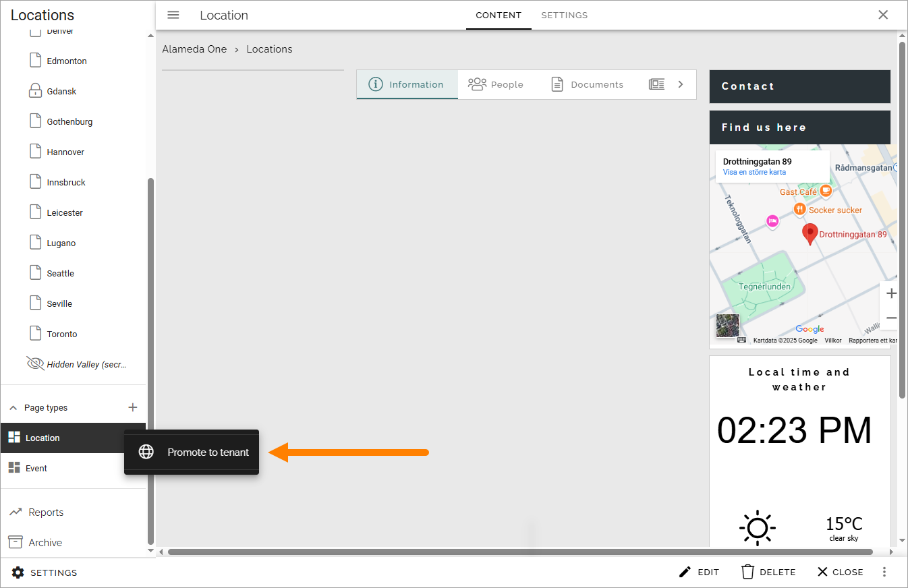This screenshot has height=588, width=908.
Task: Click Locations breadcrumb
Action: 269,49
